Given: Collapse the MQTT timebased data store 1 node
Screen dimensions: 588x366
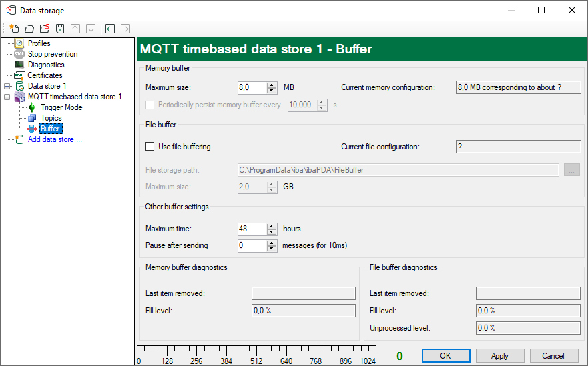Looking at the screenshot, I should coord(7,97).
